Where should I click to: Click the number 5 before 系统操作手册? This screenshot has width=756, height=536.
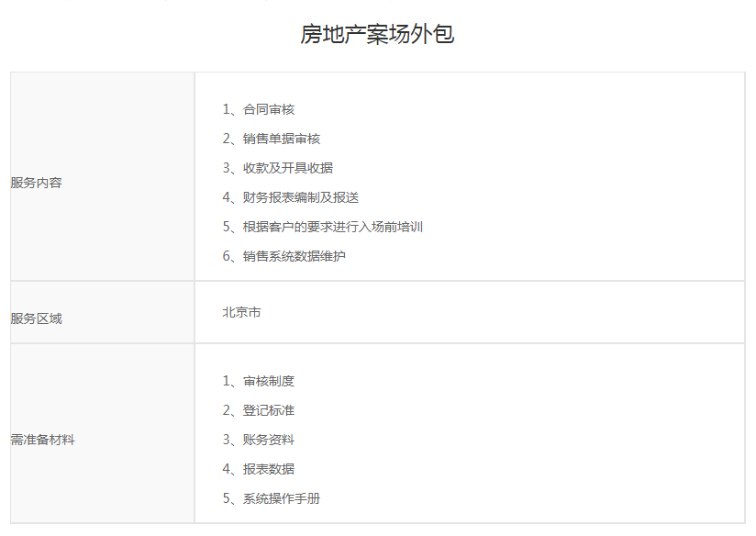(227, 498)
